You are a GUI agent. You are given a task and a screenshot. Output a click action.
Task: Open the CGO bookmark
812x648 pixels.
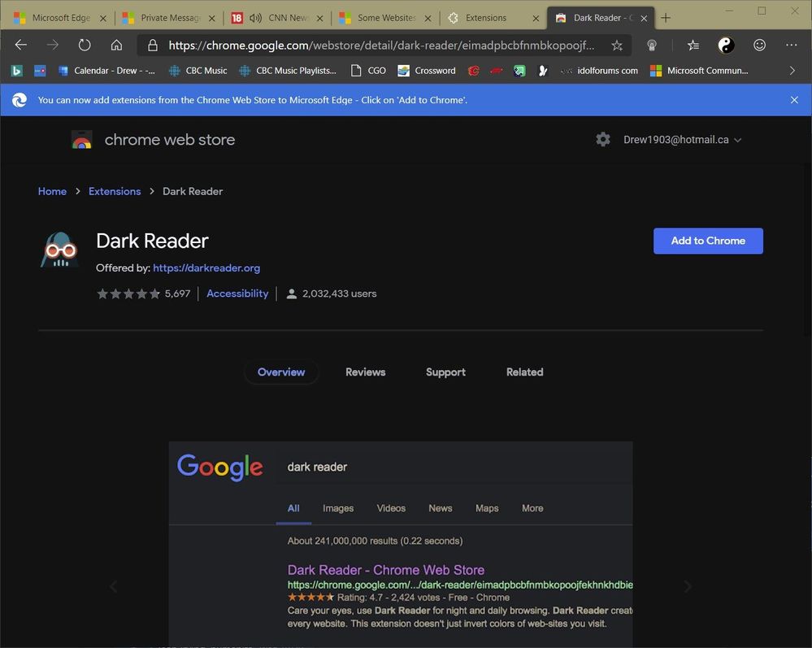pyautogui.click(x=368, y=71)
